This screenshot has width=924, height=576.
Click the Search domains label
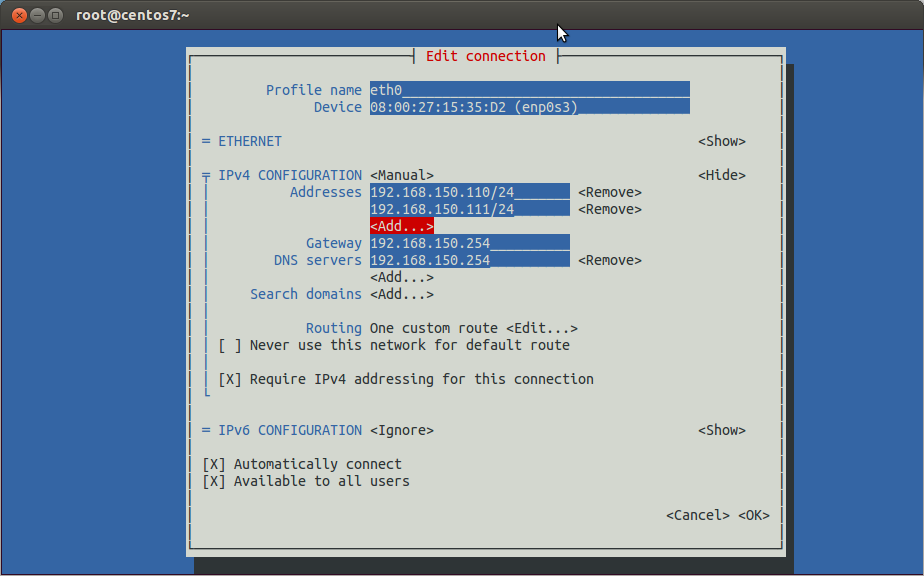coord(306,294)
